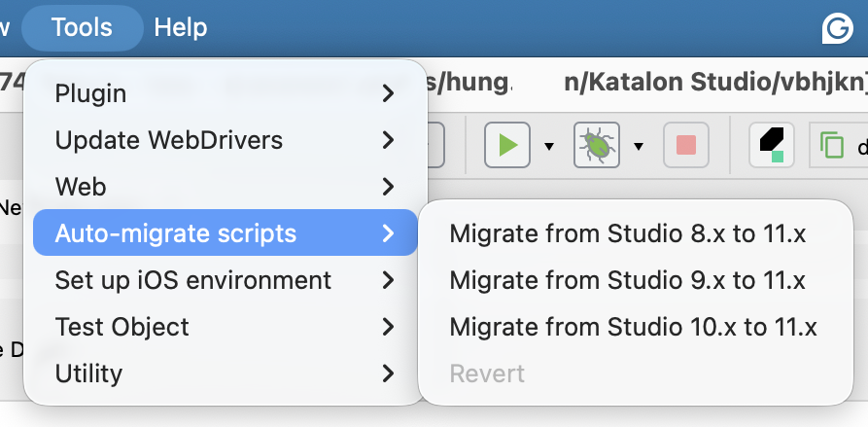Open the Tools menu in menu bar
Screen dimensions: 868x427
(82, 27)
